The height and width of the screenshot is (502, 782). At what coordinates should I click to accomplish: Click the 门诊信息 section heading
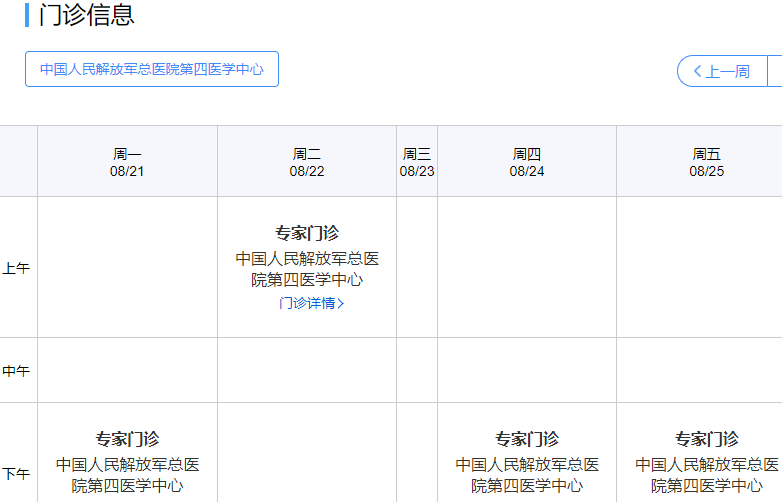pyautogui.click(x=86, y=15)
